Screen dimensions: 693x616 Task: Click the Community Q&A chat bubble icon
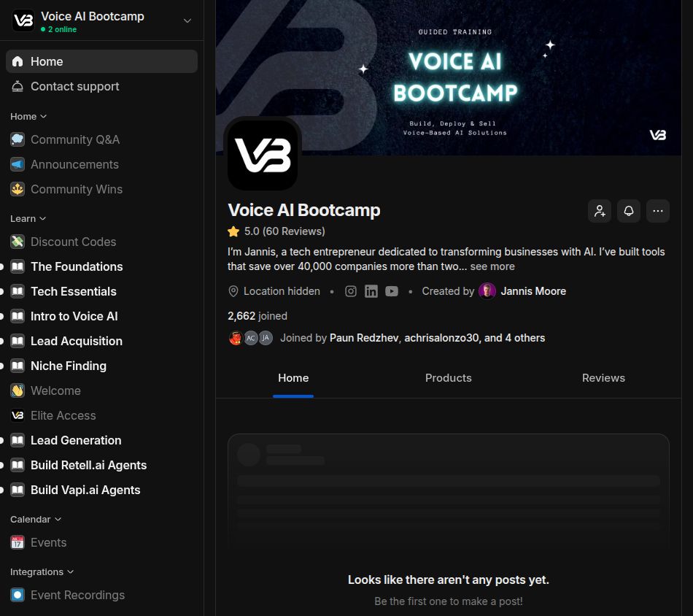(x=18, y=139)
